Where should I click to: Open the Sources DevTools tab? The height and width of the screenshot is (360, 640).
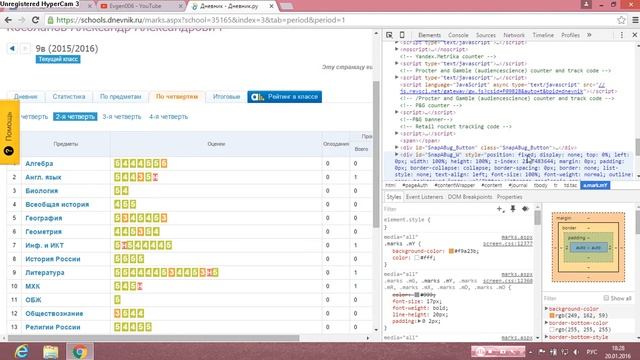coord(485,35)
